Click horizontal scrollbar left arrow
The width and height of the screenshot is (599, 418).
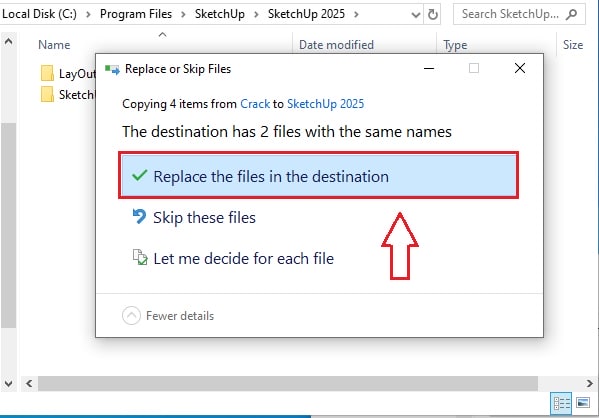click(x=29, y=383)
